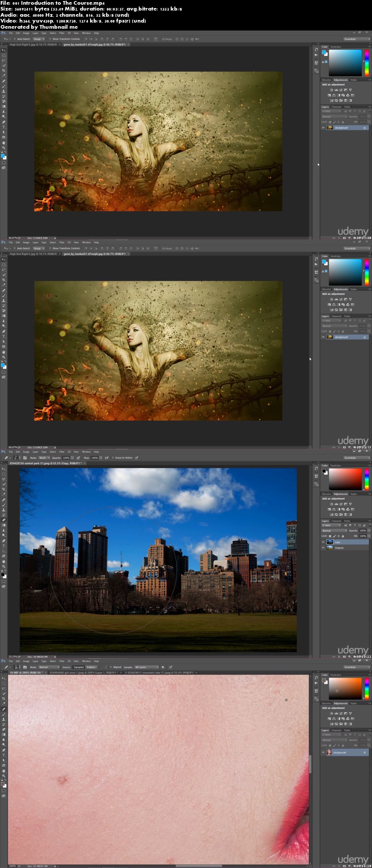Select the Type tool in the first frame's toolbar
372x868 pixels.
tap(4, 127)
